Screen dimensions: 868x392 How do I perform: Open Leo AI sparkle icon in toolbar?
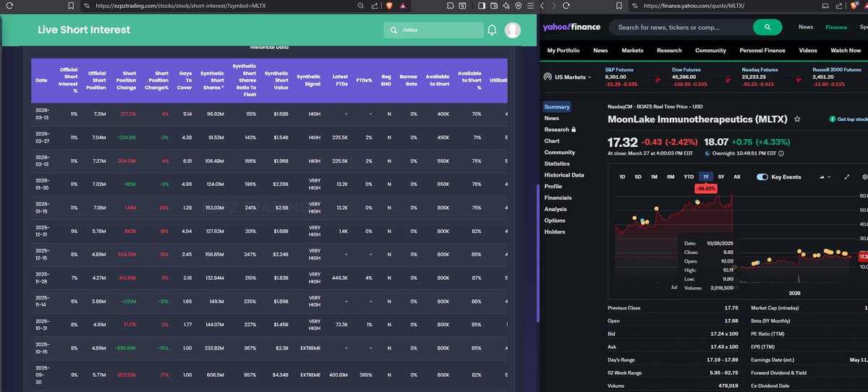point(506,6)
